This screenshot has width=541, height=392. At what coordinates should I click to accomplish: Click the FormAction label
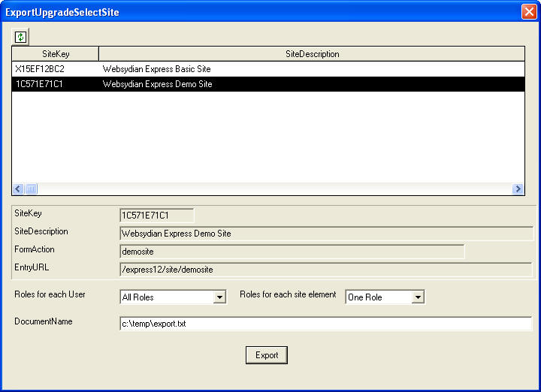[x=34, y=249]
